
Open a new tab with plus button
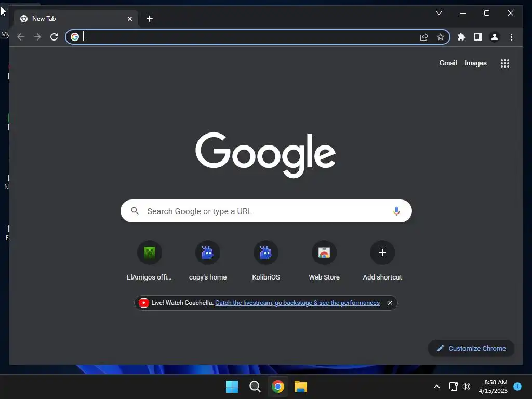(x=150, y=19)
